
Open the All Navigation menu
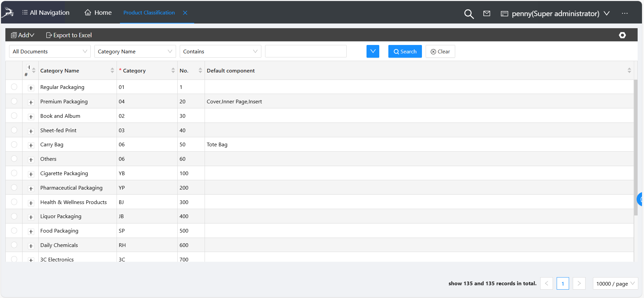tap(46, 13)
